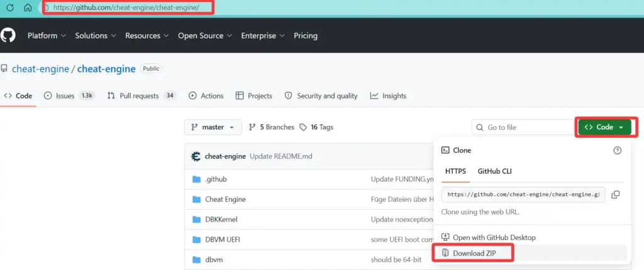
Task: Select the HTTPS clone tab
Action: 455,171
